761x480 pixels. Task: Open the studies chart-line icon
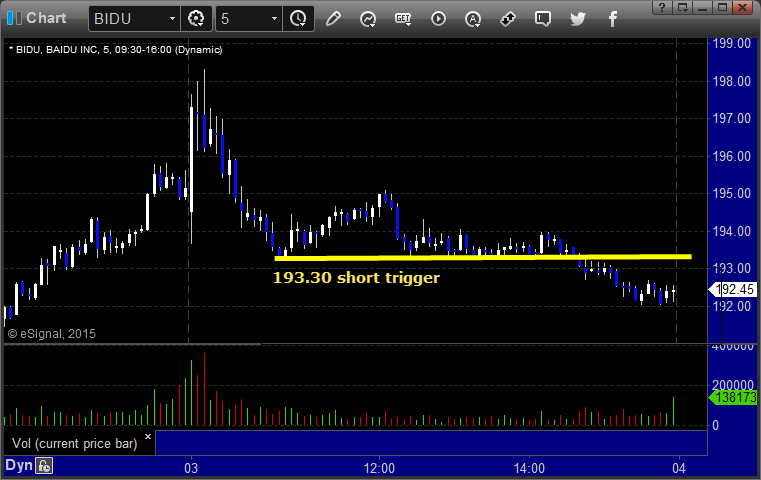tap(368, 19)
